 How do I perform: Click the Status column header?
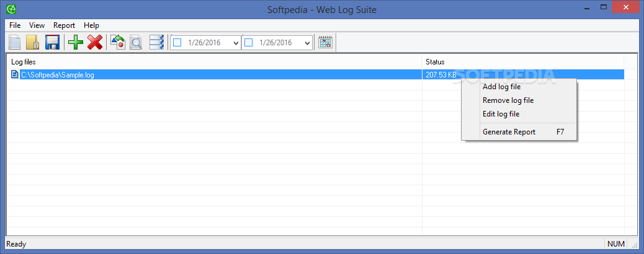tap(523, 62)
